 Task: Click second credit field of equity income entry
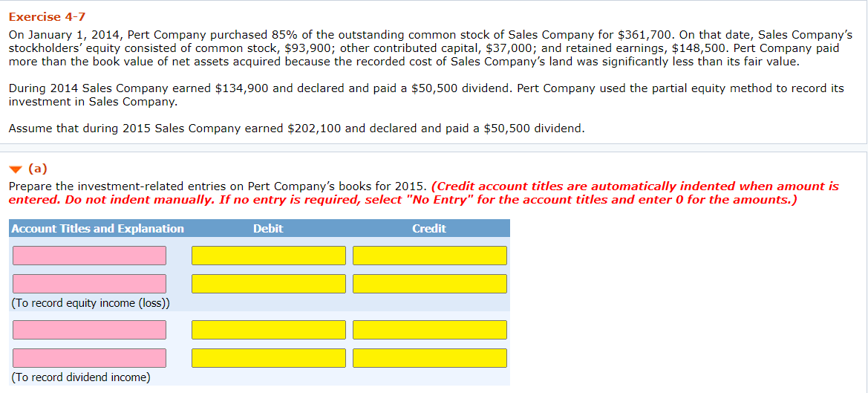[x=430, y=284]
